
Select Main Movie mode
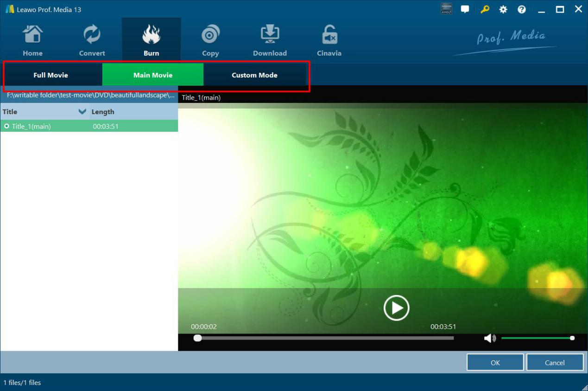pos(153,75)
